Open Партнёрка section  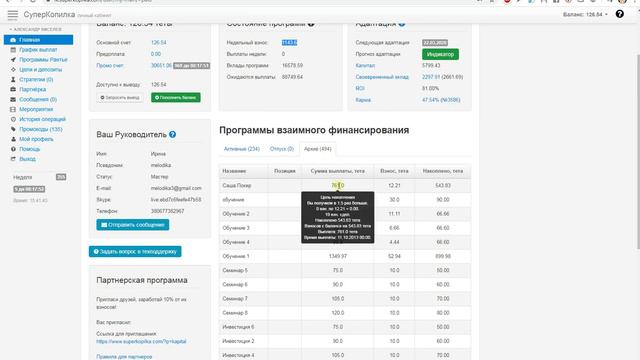33,89
